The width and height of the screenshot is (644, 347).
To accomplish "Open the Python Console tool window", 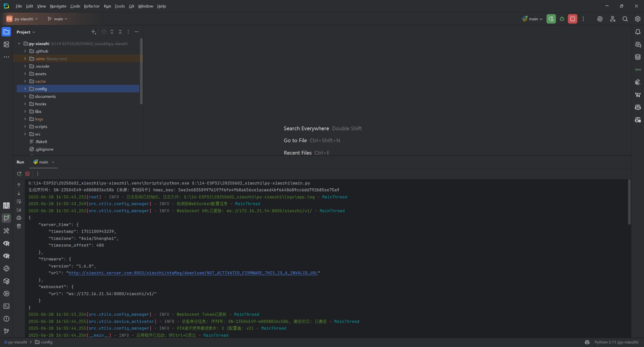I will click(x=6, y=268).
